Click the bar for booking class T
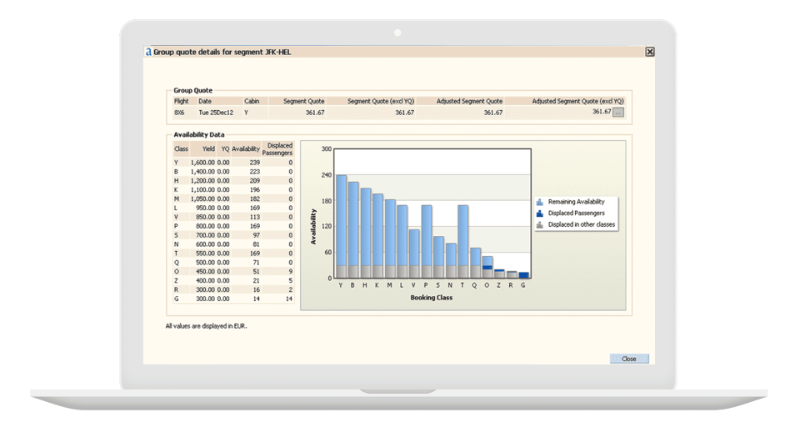 pos(463,235)
